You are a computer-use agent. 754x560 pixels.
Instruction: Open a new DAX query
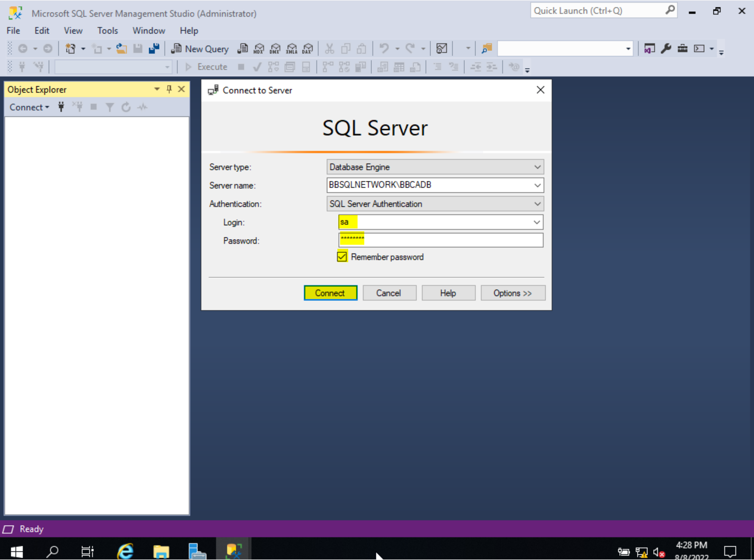coord(308,49)
